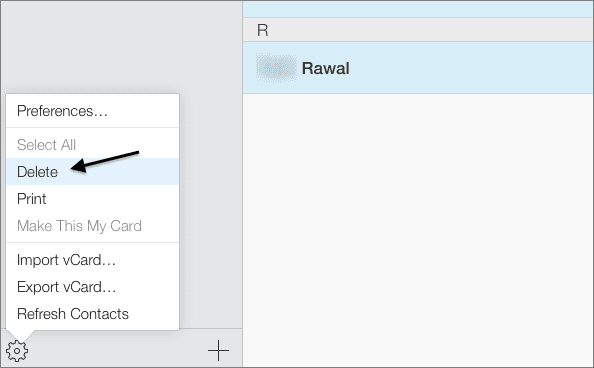Select the Rawal contact name
This screenshot has width=594, height=368.
point(325,69)
